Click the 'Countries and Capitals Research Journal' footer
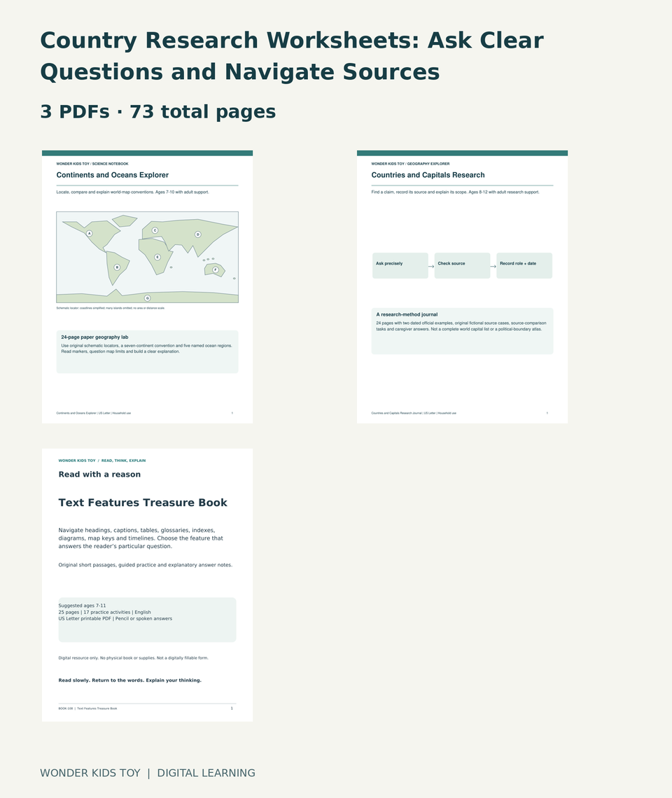The image size is (672, 798). pos(414,413)
